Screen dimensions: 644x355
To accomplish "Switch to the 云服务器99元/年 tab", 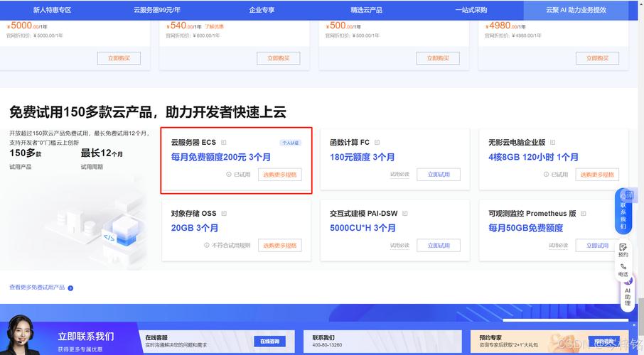I will pos(157,10).
